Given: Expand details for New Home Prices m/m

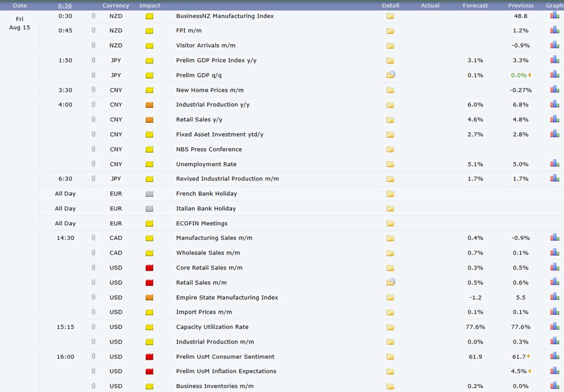Looking at the screenshot, I should 390,90.
